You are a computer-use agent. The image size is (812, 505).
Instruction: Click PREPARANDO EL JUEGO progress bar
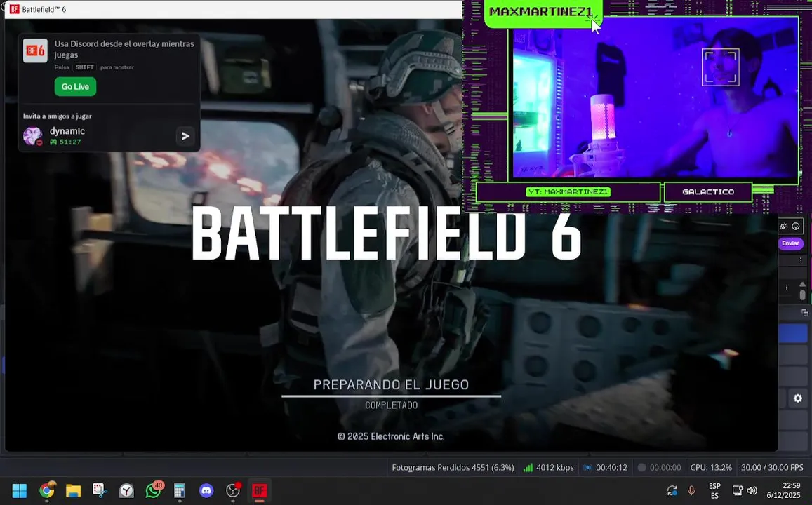pos(392,396)
